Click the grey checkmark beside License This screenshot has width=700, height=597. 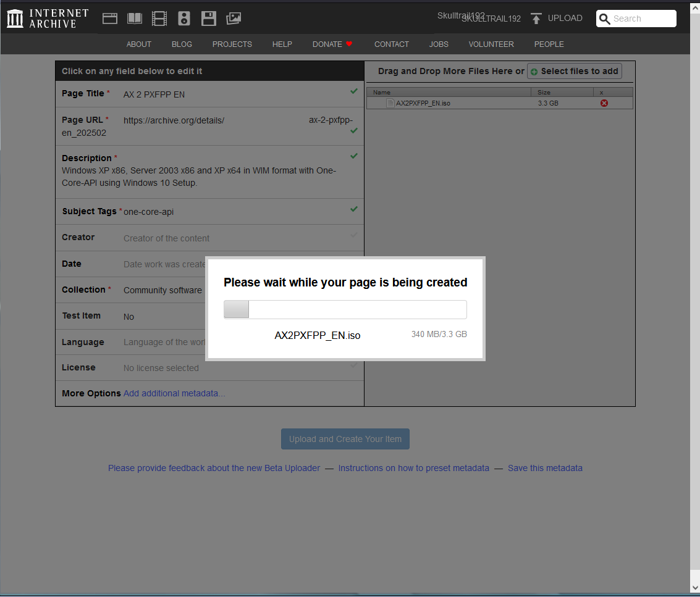[354, 364]
